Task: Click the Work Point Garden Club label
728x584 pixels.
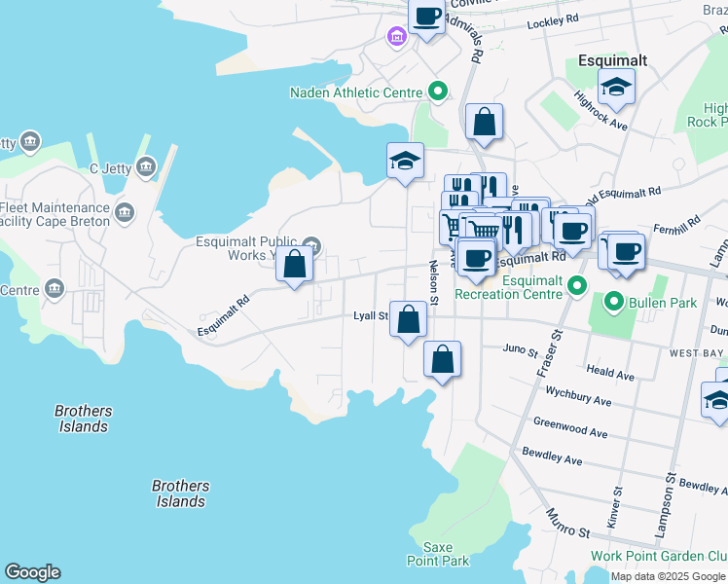Action: coord(659,556)
